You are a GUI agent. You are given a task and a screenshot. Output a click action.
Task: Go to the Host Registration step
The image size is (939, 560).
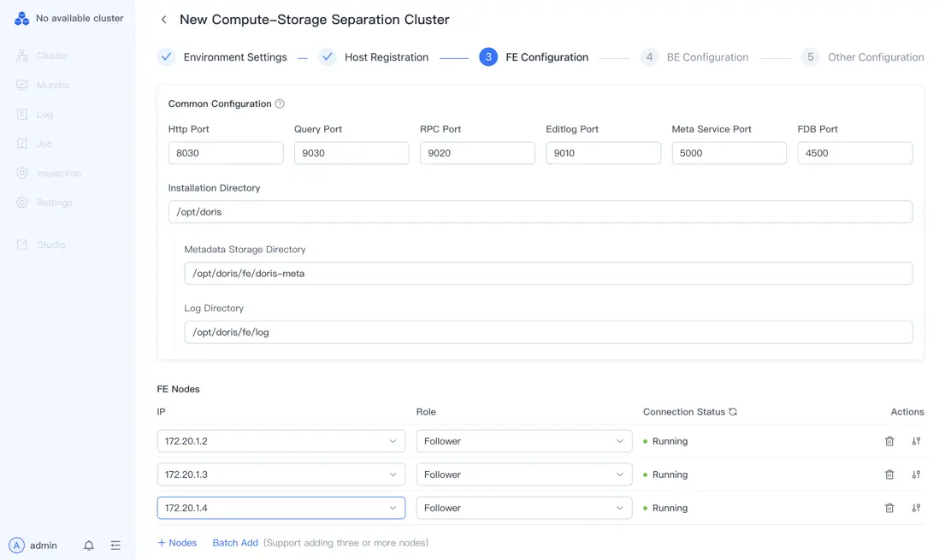pyautogui.click(x=386, y=57)
